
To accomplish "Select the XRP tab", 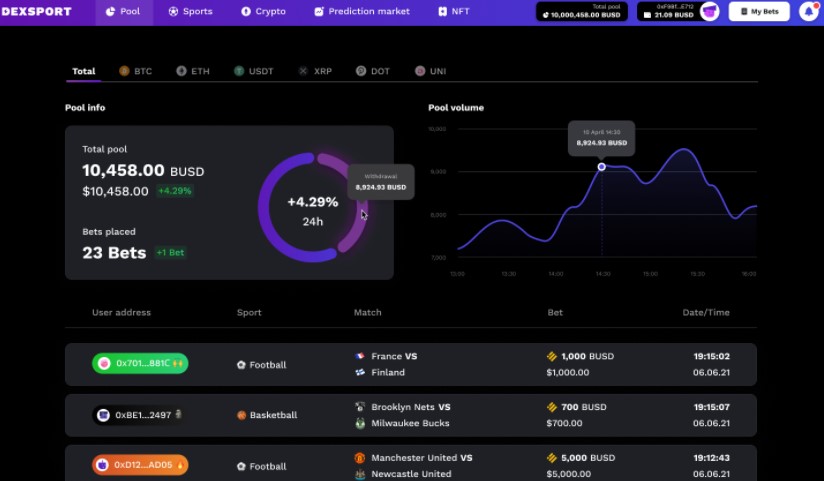I will coord(315,71).
